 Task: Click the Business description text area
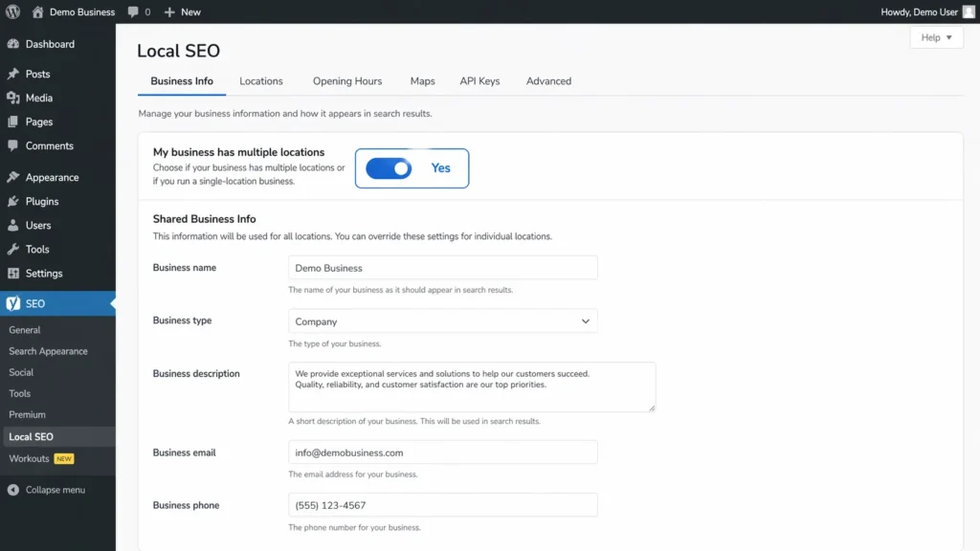tap(471, 386)
